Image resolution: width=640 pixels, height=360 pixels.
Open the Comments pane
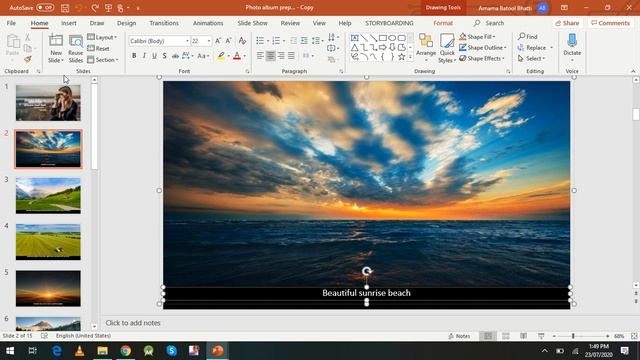pos(610,23)
